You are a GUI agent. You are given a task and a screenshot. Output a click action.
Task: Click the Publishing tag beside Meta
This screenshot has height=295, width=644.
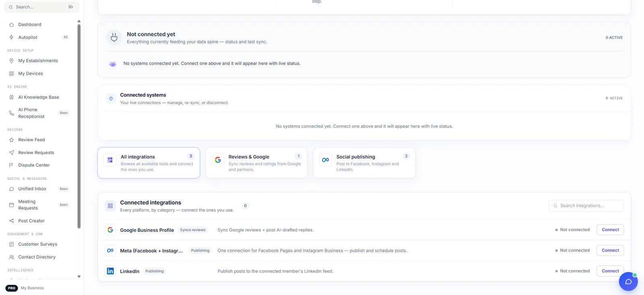pos(200,250)
